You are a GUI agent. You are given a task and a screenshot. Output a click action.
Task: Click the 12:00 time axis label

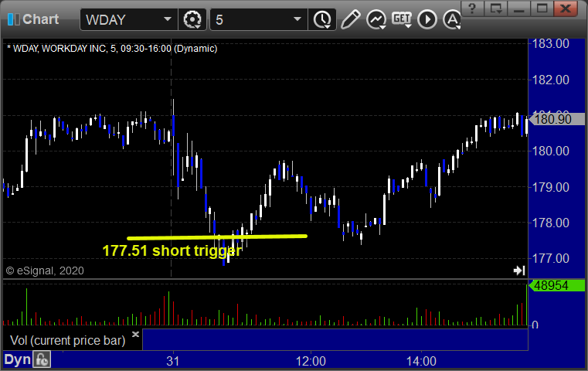[311, 361]
